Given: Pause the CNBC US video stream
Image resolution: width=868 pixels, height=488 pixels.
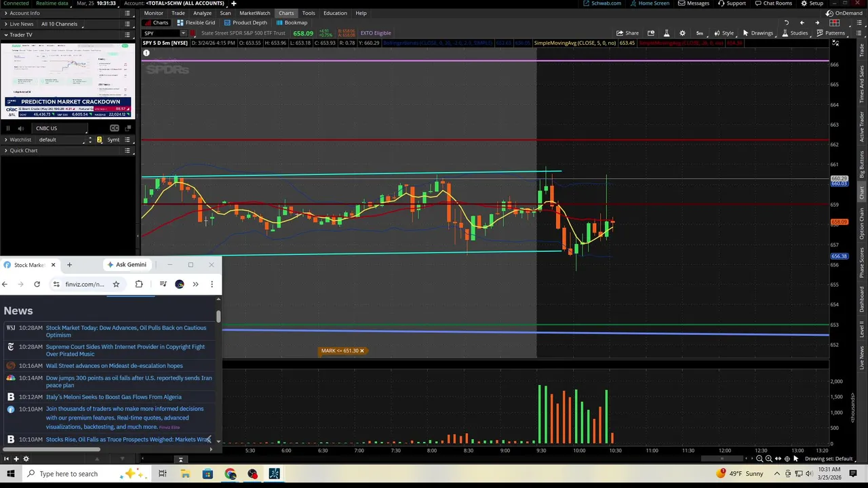Looking at the screenshot, I should (8, 128).
